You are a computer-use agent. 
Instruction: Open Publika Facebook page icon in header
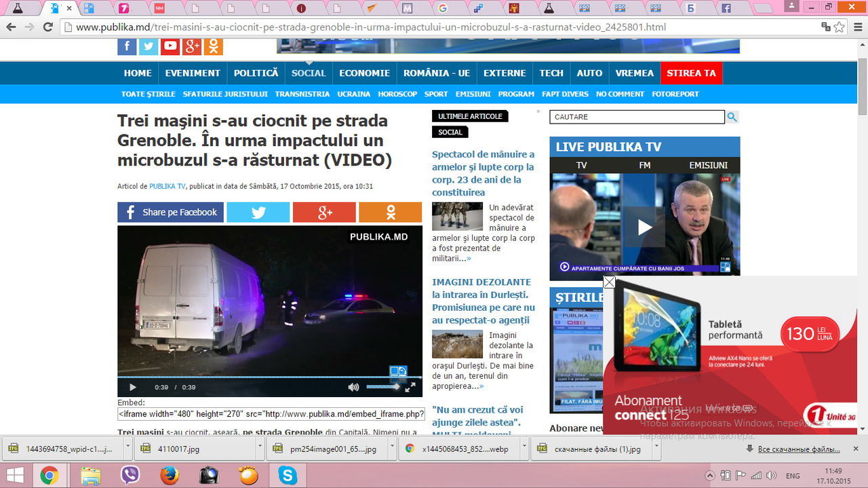click(x=127, y=46)
